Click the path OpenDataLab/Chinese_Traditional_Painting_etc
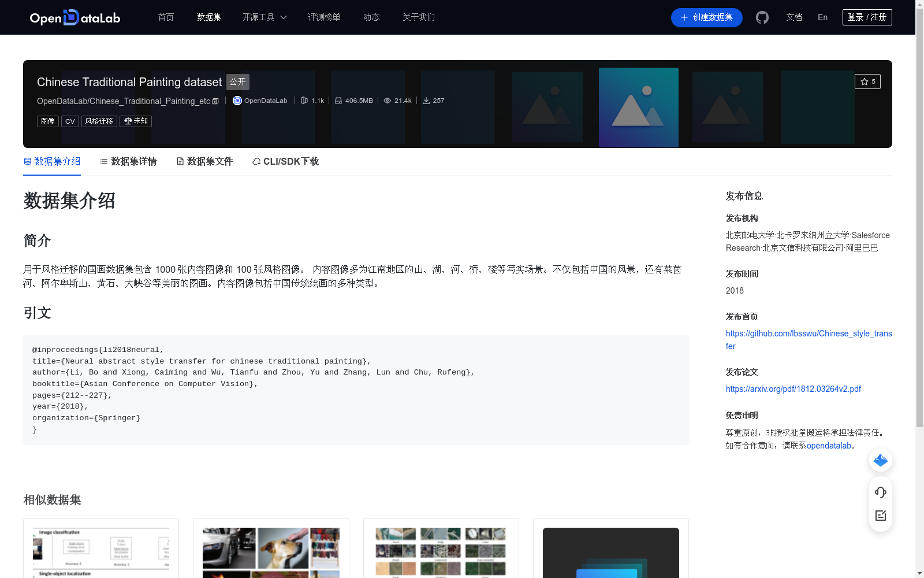This screenshot has width=924, height=578. (x=124, y=101)
